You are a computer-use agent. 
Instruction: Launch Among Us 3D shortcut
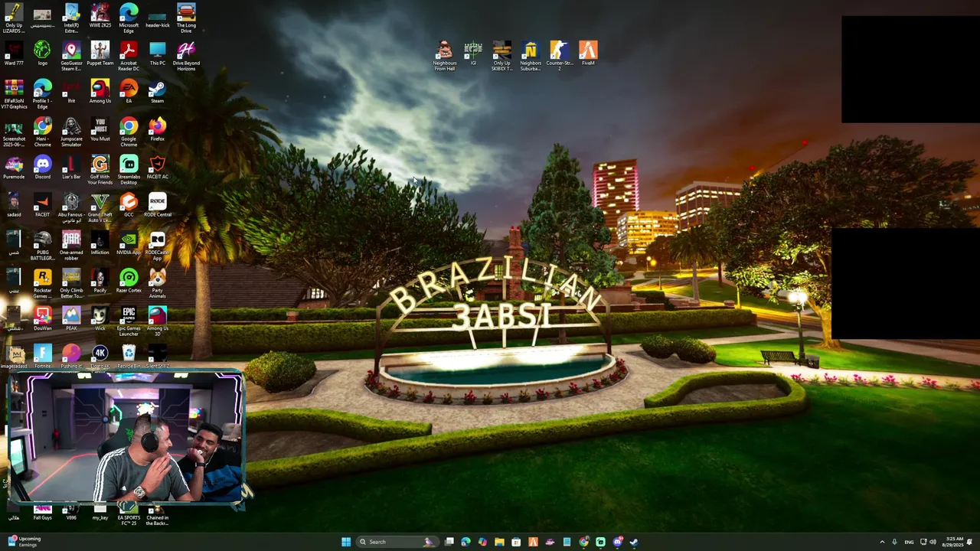click(158, 321)
